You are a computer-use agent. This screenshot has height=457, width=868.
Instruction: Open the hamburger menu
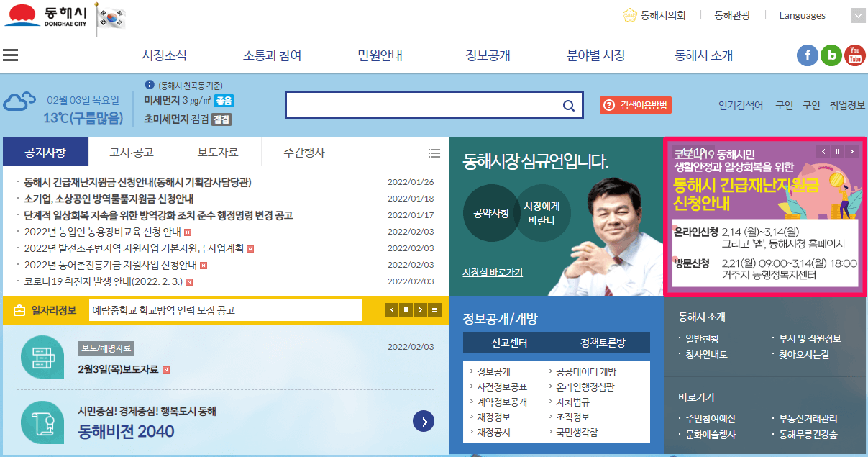11,55
